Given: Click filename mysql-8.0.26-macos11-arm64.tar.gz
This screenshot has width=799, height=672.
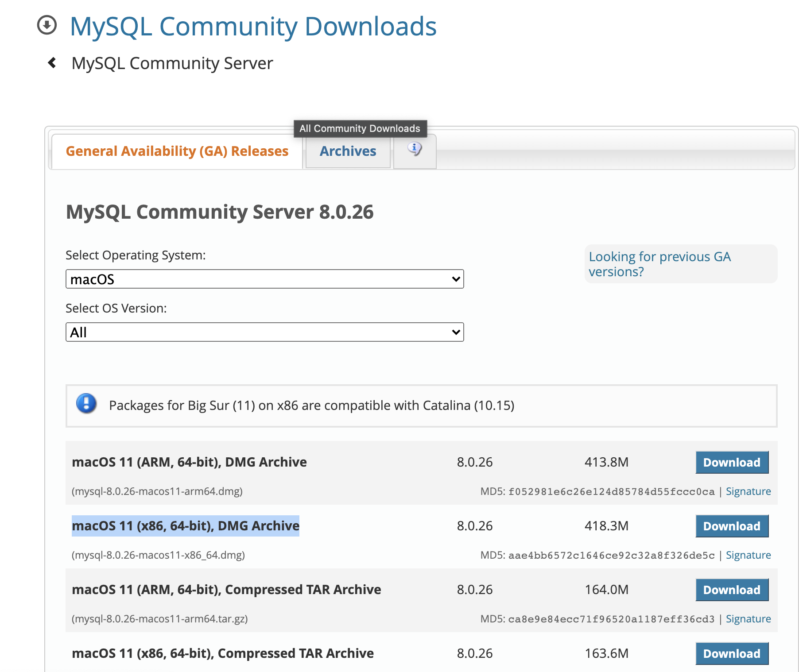Looking at the screenshot, I should pyautogui.click(x=159, y=619).
